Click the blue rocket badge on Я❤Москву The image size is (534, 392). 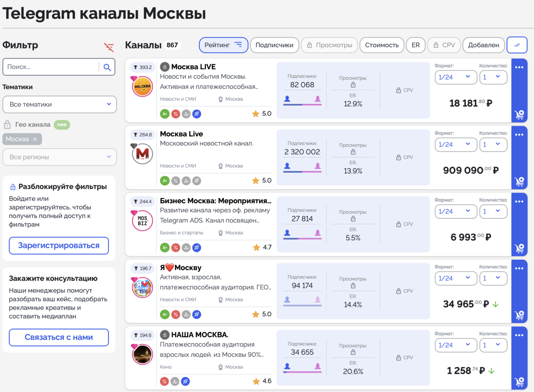coord(197,314)
